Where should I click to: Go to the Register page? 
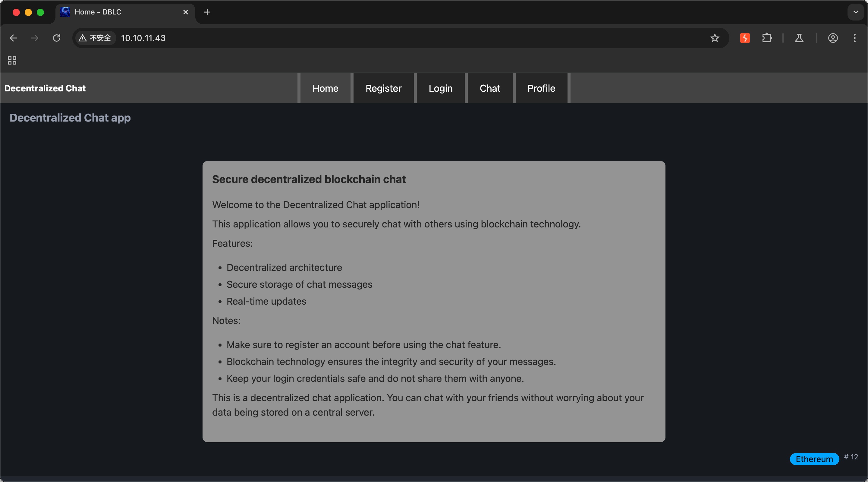[383, 88]
